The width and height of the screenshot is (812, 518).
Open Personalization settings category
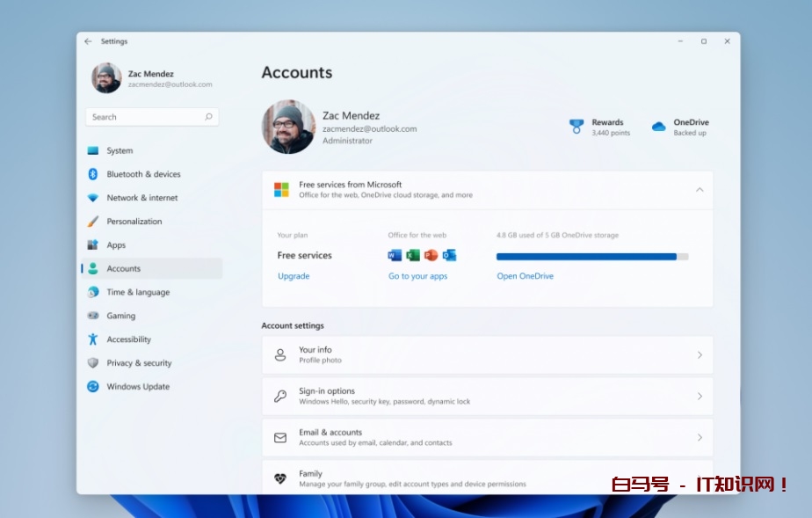pyautogui.click(x=134, y=222)
